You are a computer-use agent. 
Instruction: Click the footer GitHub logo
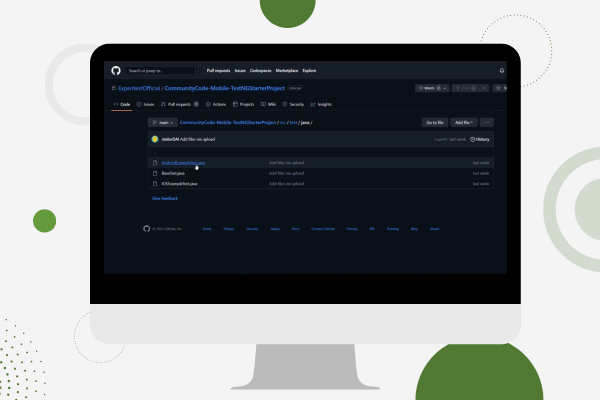pyautogui.click(x=147, y=229)
